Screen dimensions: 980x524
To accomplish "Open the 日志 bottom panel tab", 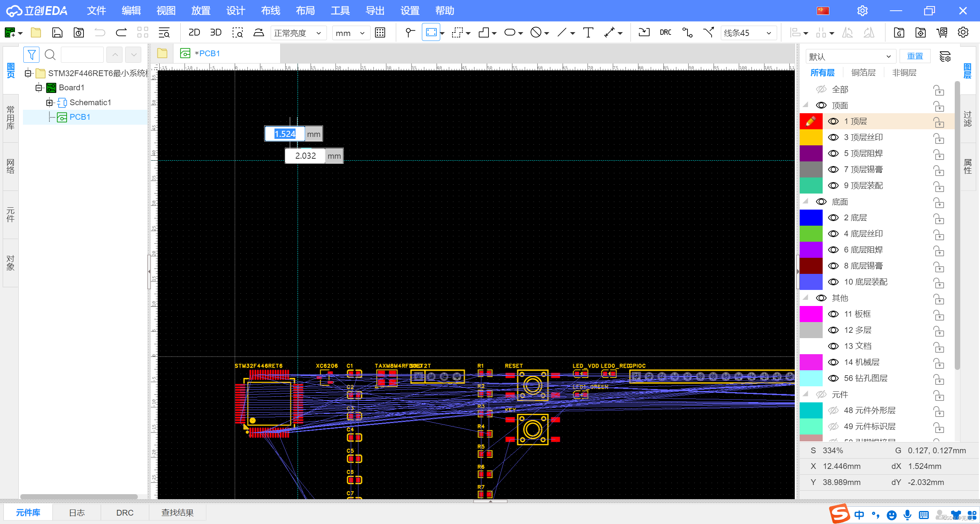I will coord(77,513).
